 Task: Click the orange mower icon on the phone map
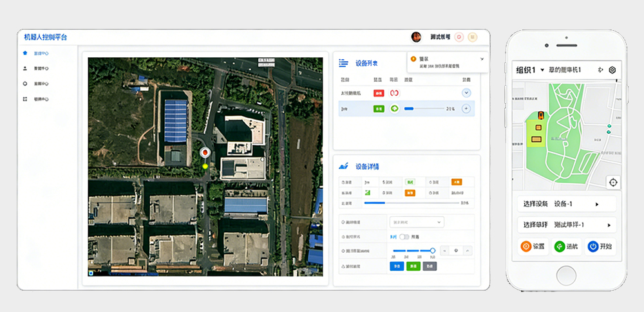click(542, 115)
